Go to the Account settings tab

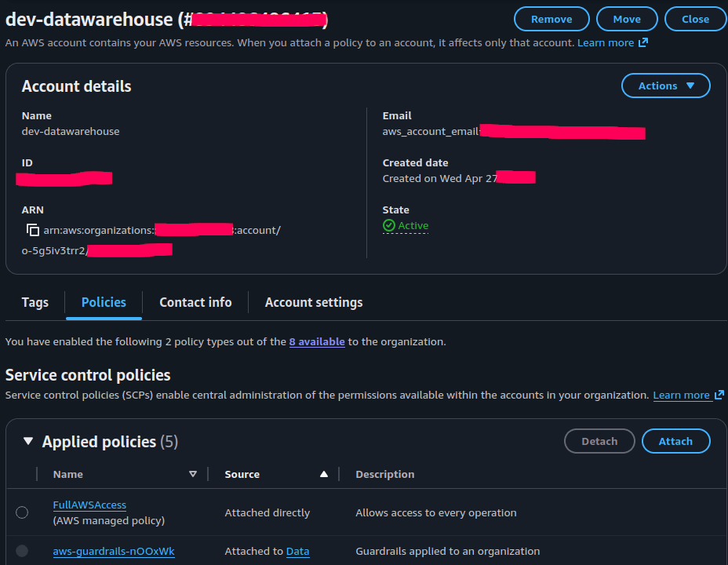[x=314, y=303]
